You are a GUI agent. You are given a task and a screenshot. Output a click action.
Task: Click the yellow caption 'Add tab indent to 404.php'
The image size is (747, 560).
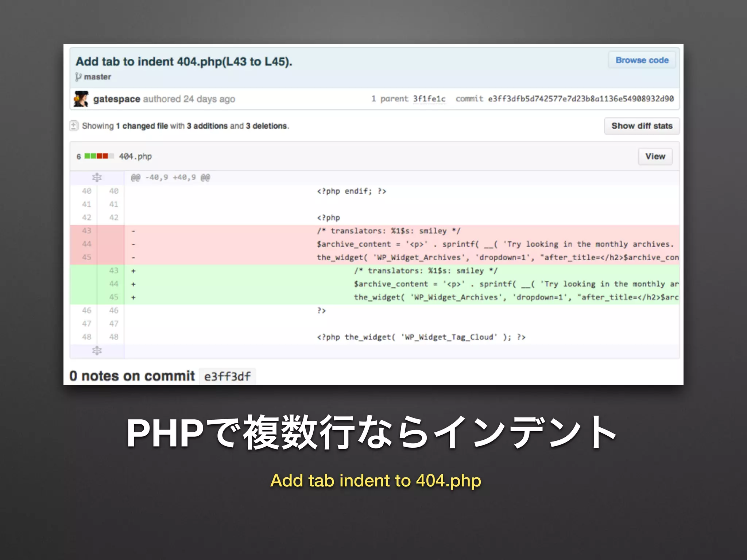tap(376, 481)
